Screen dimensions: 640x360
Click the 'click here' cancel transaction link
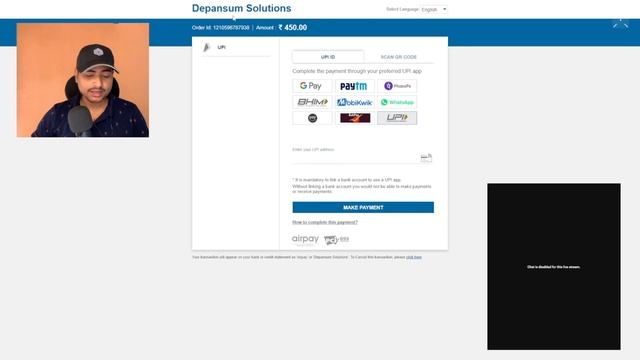pyautogui.click(x=414, y=257)
